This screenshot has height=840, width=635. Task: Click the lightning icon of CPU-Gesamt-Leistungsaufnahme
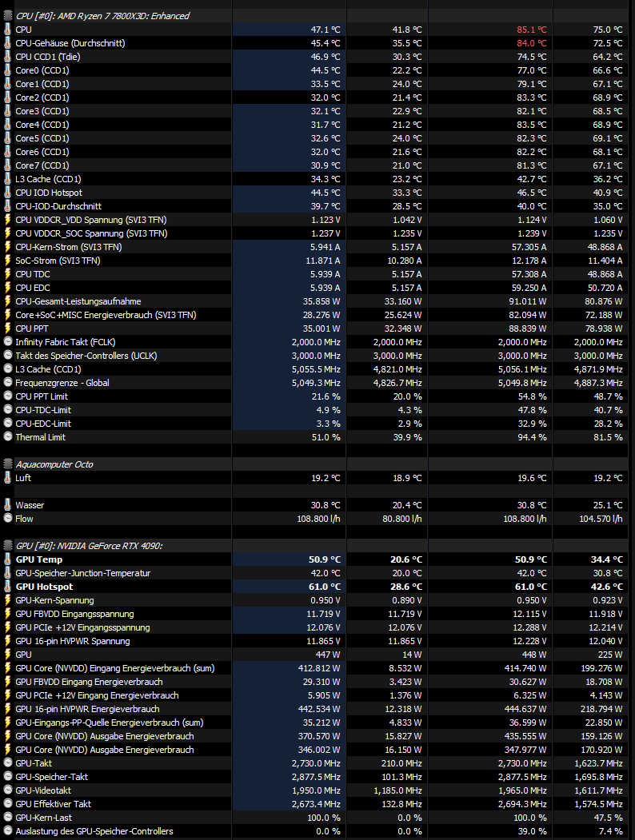(7, 301)
